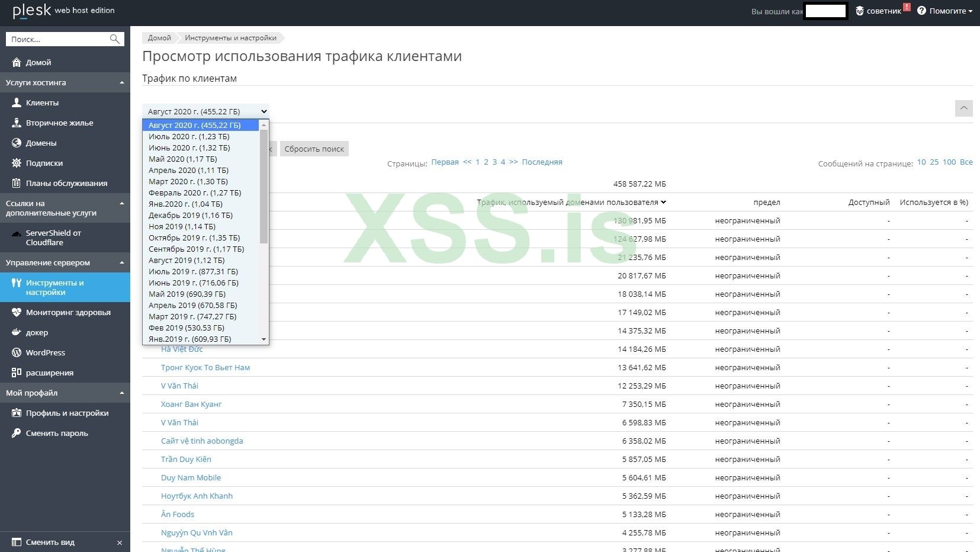Click the Планы обслуживания icon
Viewport: 980px width, 552px height.
pos(16,183)
